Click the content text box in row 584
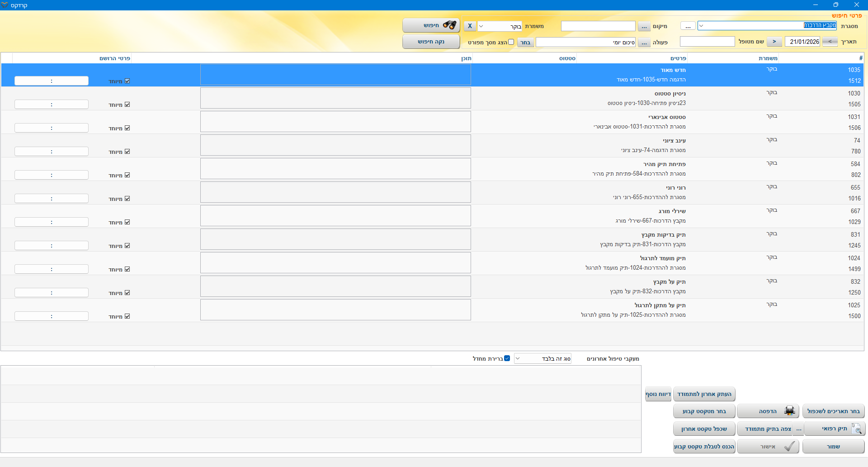 [x=335, y=169]
